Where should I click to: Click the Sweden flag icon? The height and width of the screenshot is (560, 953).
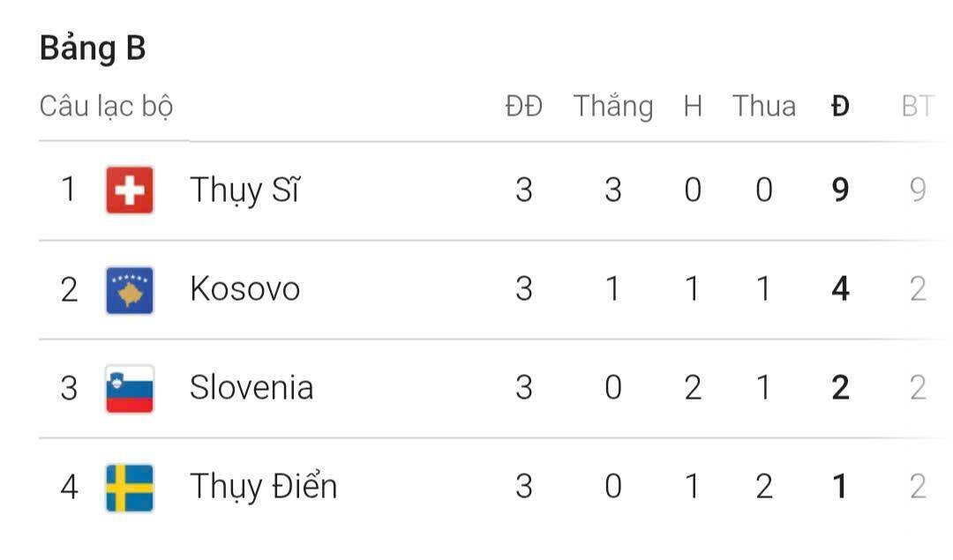pos(130,487)
